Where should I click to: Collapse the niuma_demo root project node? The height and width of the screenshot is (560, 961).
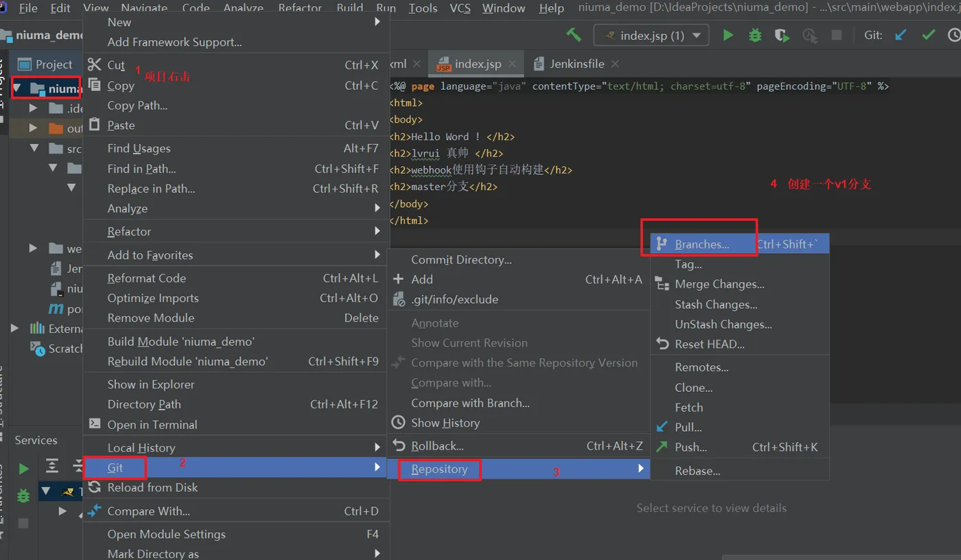16,88
